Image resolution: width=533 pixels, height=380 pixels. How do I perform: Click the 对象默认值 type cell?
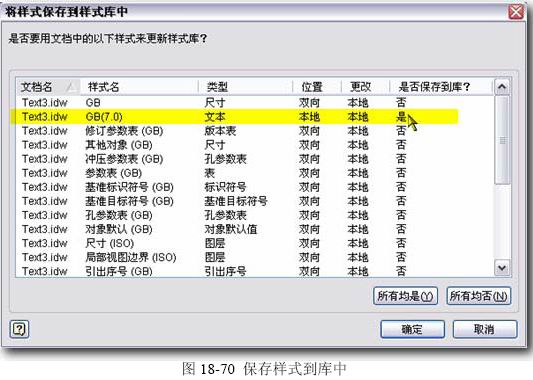click(231, 229)
